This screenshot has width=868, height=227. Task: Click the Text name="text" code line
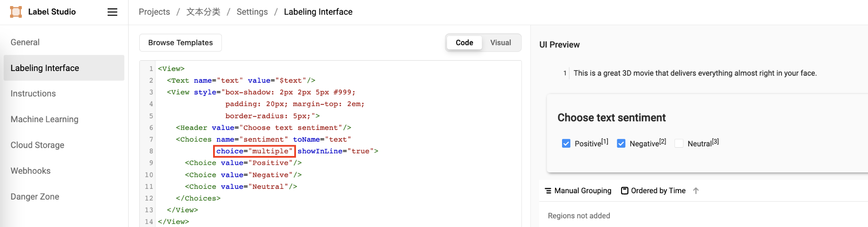241,80
